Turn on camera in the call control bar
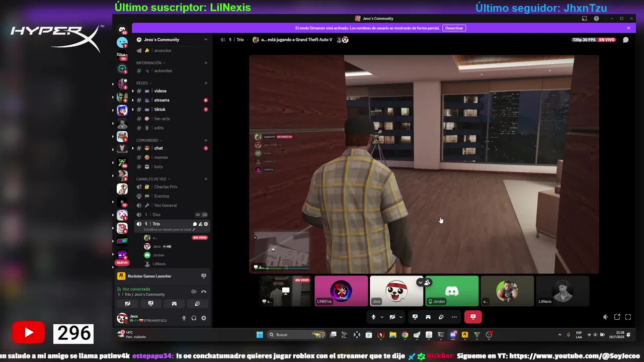 392,317
